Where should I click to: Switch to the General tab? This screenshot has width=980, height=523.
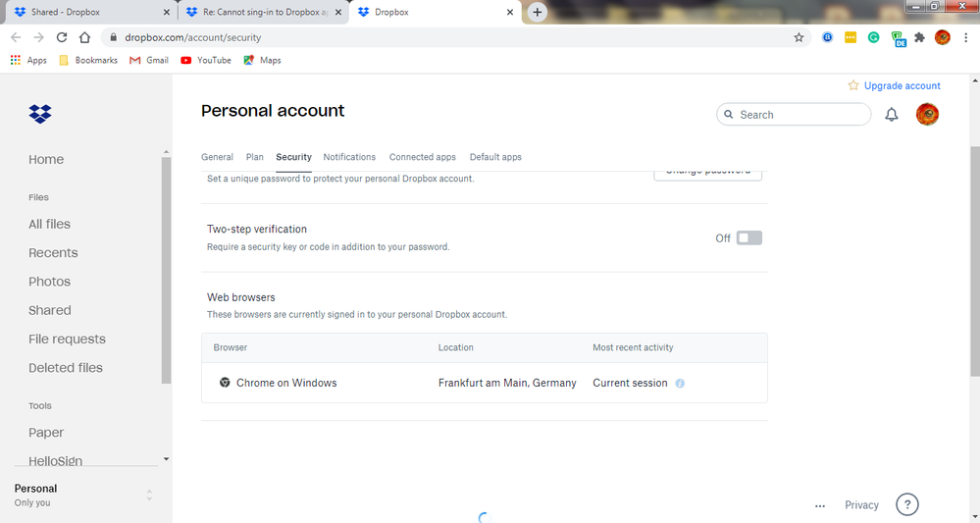[217, 157]
